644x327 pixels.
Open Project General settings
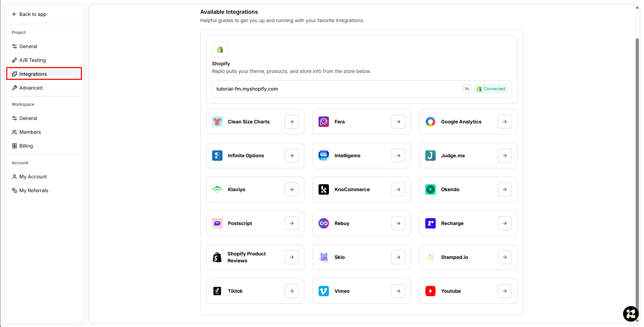click(x=44, y=46)
